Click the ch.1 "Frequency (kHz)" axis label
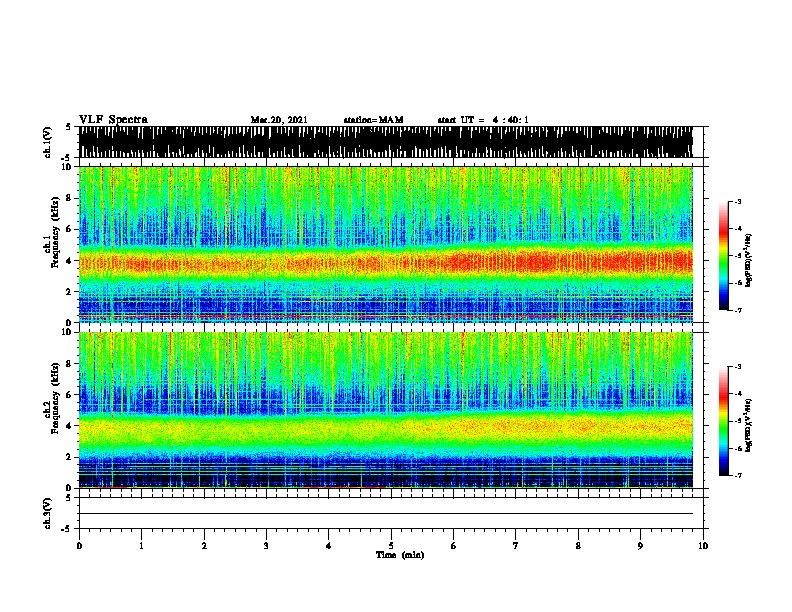The height and width of the screenshot is (612, 792). point(55,233)
